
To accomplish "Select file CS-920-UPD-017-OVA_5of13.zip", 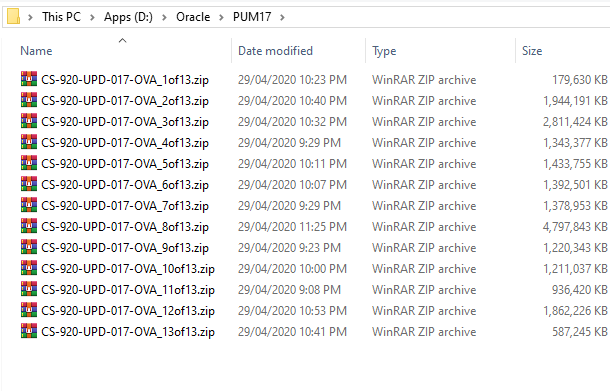I will [x=125, y=164].
